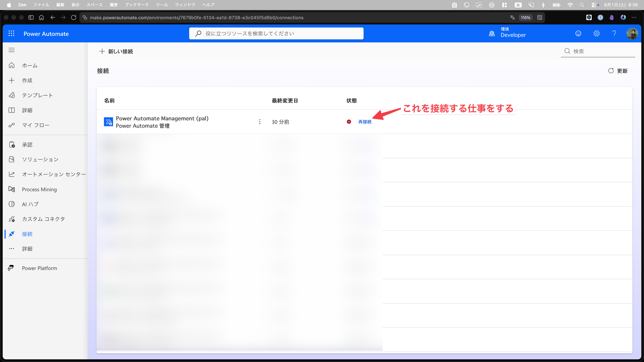
Task: Click the Power Automate title link
Action: pyautogui.click(x=46, y=34)
